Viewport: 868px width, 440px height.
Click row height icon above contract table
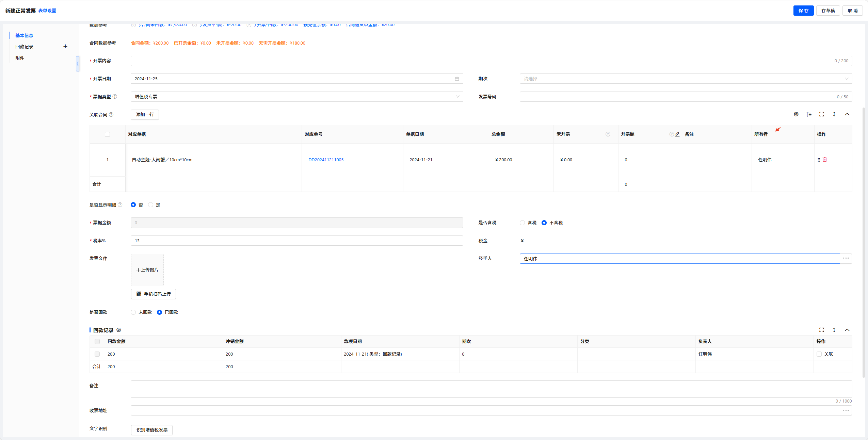pyautogui.click(x=809, y=114)
